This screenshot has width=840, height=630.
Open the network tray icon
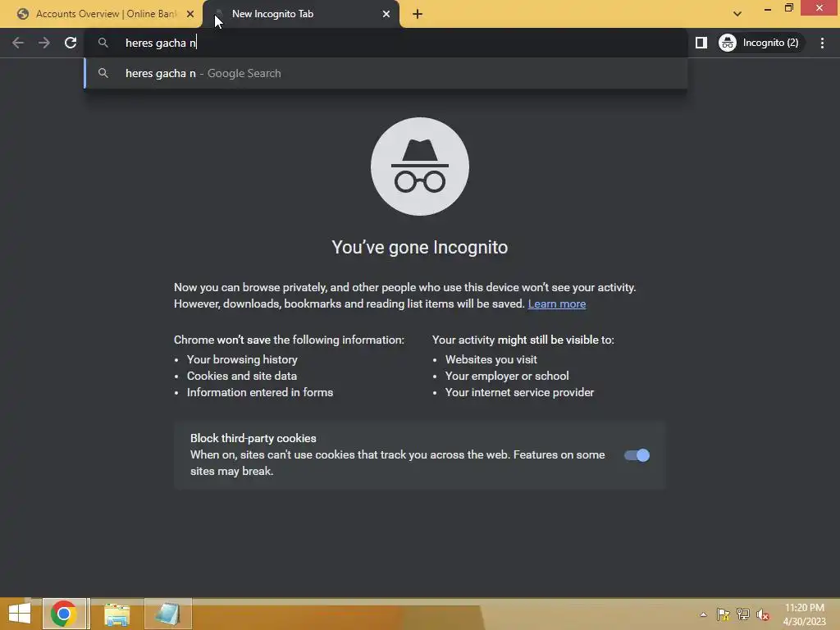pos(743,614)
